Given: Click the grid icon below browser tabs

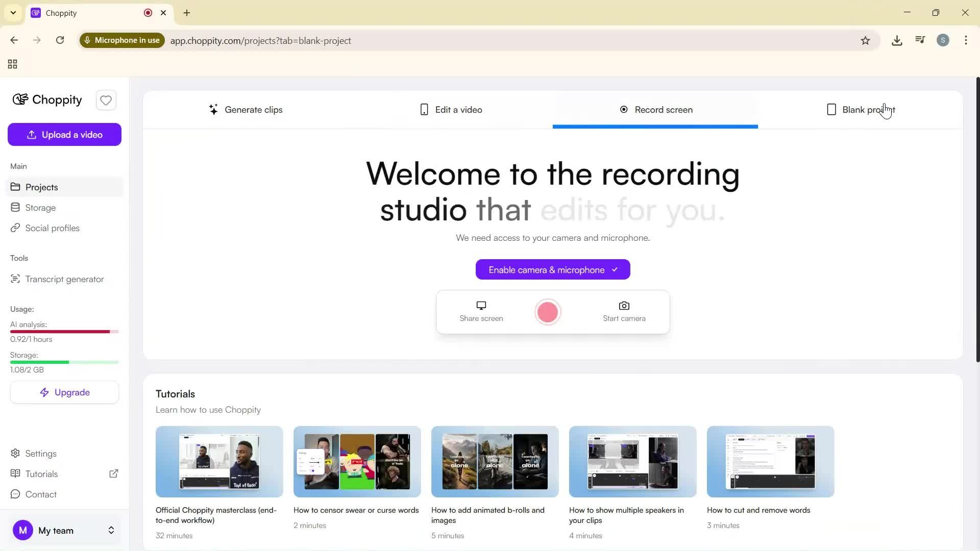Looking at the screenshot, I should pos(12,64).
